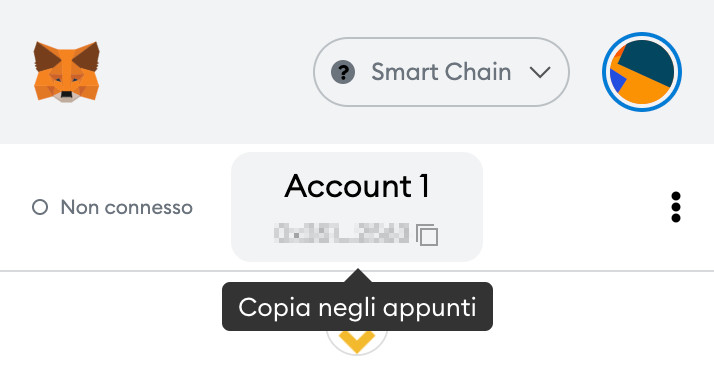
Task: Click the Non connesso status label
Action: [127, 208]
